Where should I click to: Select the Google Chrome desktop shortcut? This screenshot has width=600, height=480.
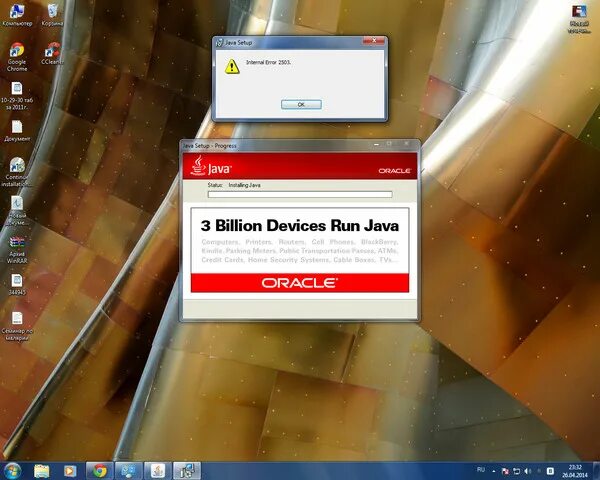tap(17, 57)
